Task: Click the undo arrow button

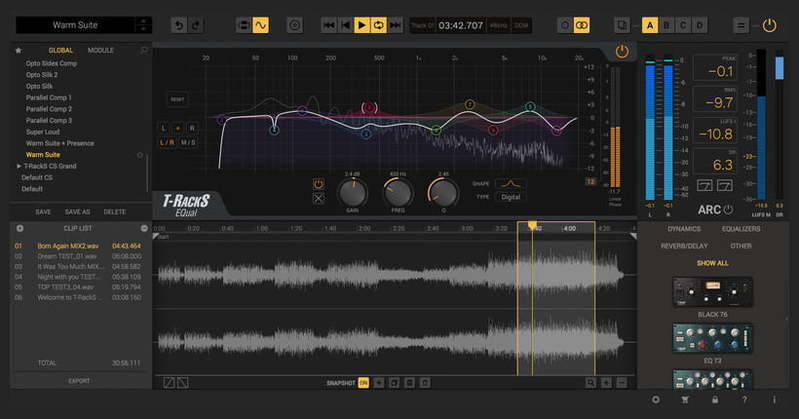Action: 179,25
